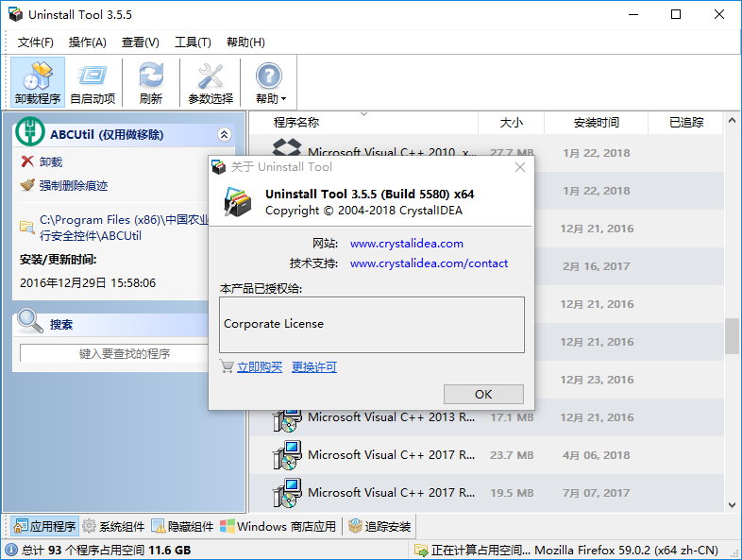742x560 pixels.
Task: Select the 7月 07, 2017 date cell
Action: 597,493
